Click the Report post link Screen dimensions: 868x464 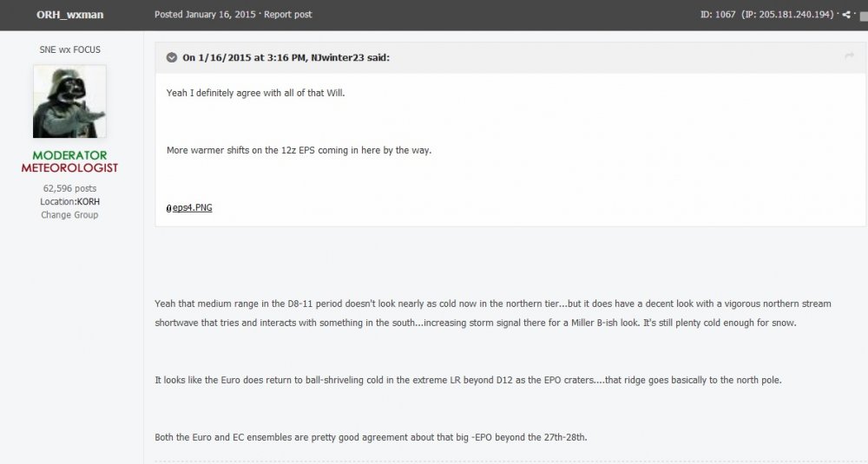point(288,15)
